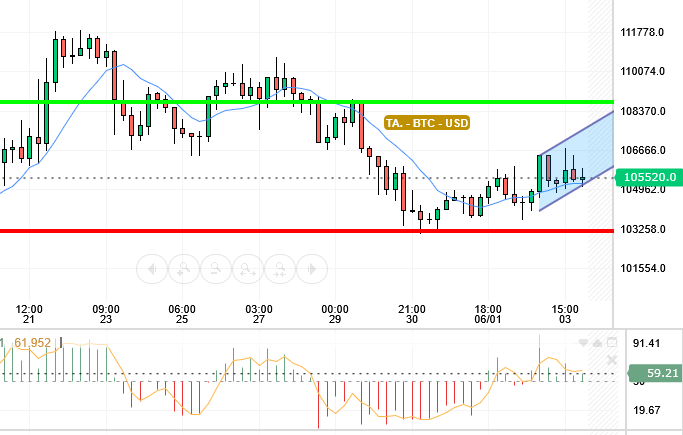Click the 106666.0 price axis label
The width and height of the screenshot is (683, 435).
point(642,150)
